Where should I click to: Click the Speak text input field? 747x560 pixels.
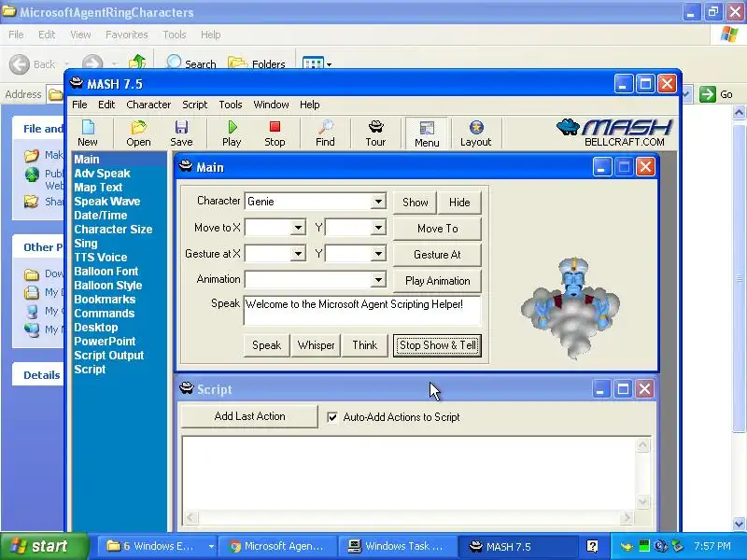pos(362,311)
